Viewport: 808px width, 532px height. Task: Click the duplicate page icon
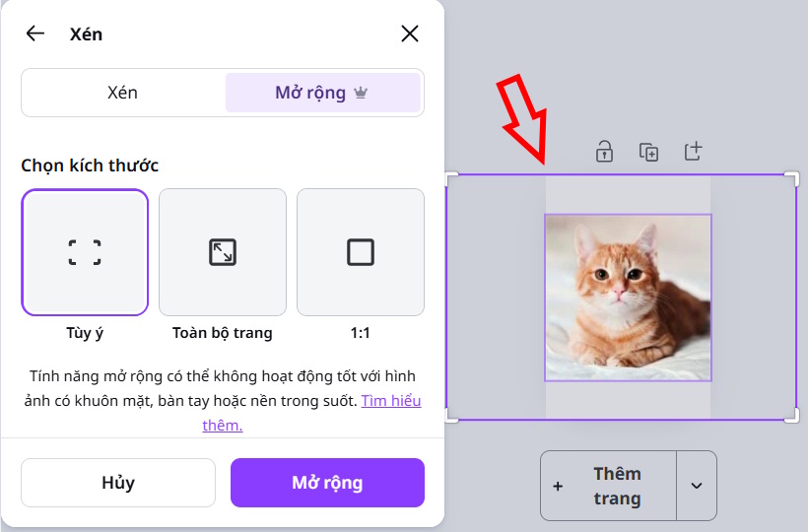(x=648, y=152)
